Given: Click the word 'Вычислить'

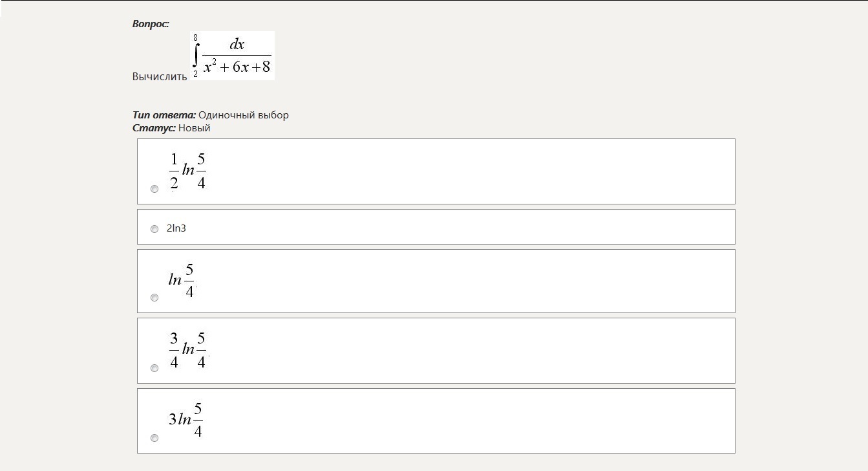Looking at the screenshot, I should point(160,76).
